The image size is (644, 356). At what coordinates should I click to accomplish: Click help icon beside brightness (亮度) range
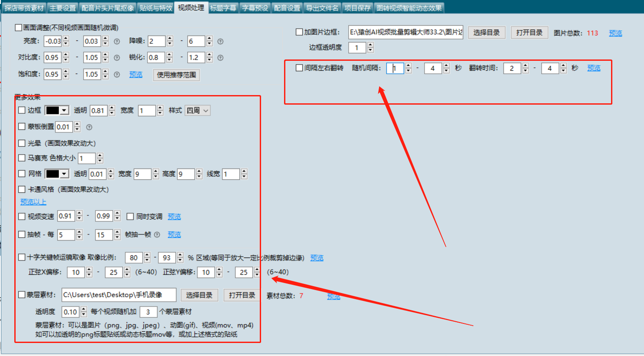point(117,42)
